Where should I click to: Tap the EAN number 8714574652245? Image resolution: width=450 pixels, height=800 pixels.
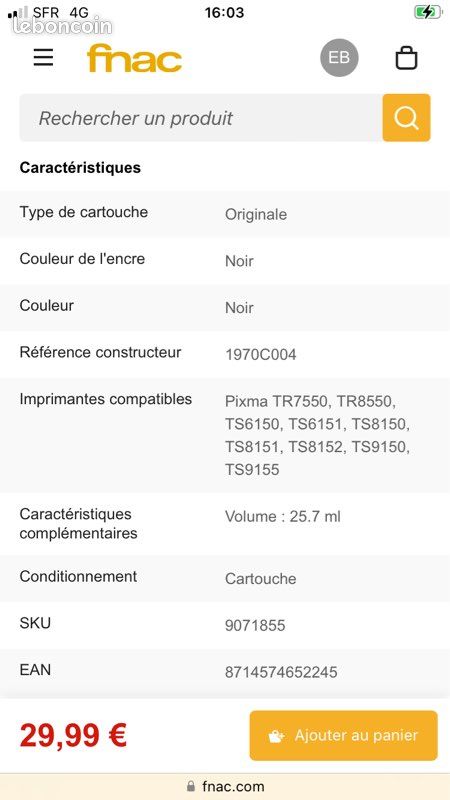point(281,672)
